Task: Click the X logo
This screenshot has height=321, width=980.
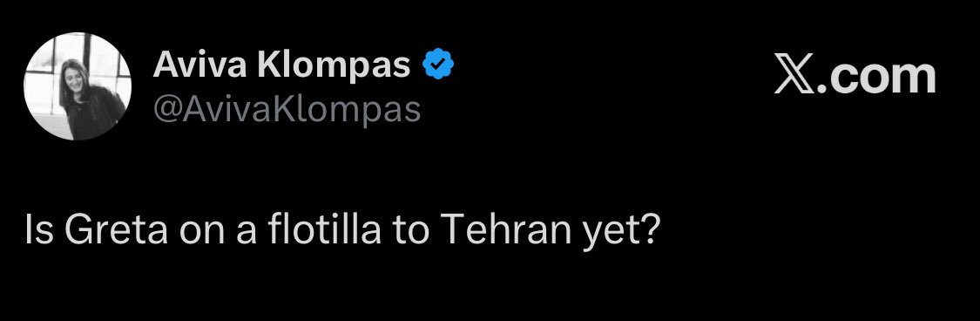Action: point(794,74)
